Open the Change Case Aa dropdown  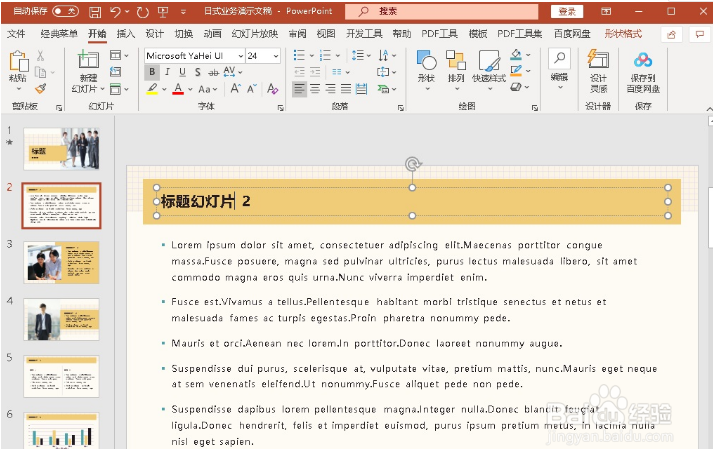point(208,89)
